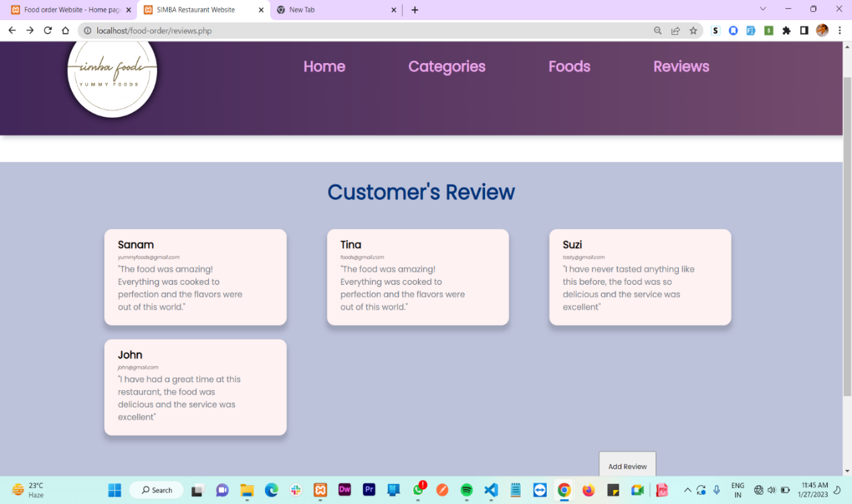Open XAMPP control panel from the taskbar
This screenshot has height=504, width=852.
click(320, 490)
